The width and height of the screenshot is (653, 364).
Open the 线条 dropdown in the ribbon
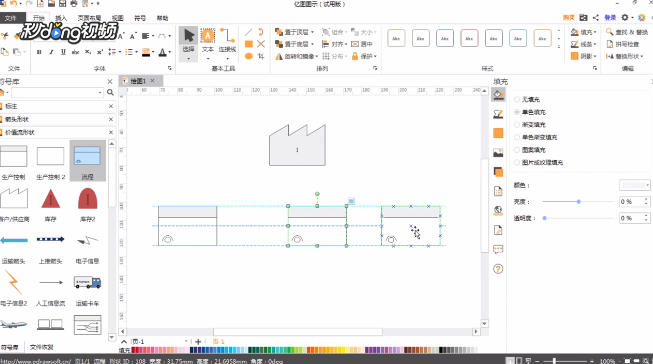point(584,44)
